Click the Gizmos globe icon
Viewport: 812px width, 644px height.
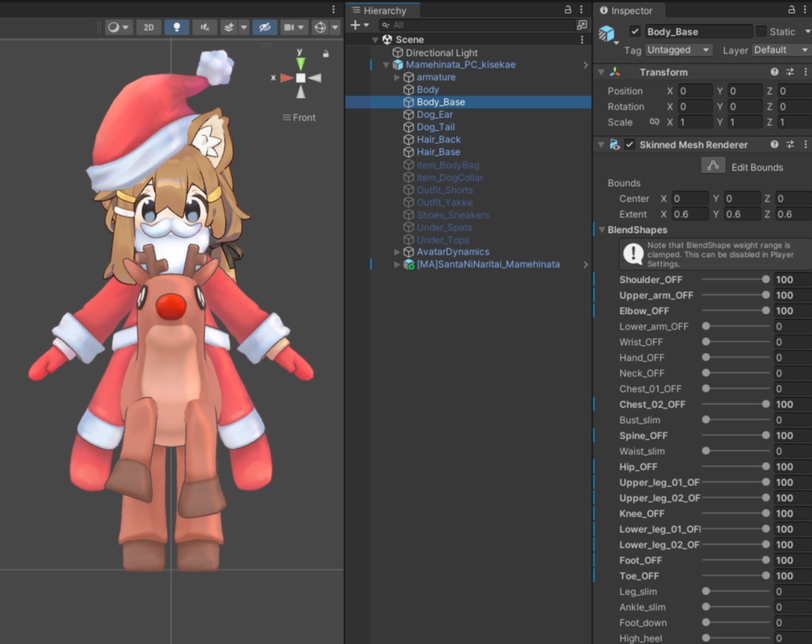(320, 27)
